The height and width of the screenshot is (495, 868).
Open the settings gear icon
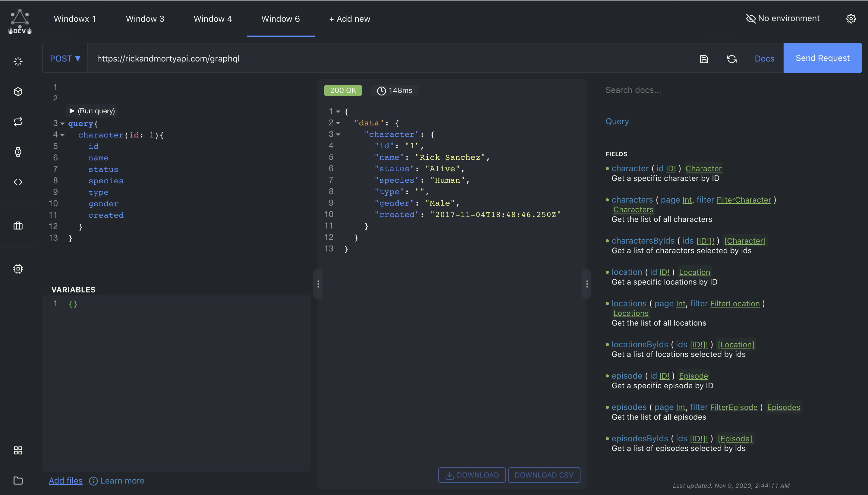click(851, 19)
